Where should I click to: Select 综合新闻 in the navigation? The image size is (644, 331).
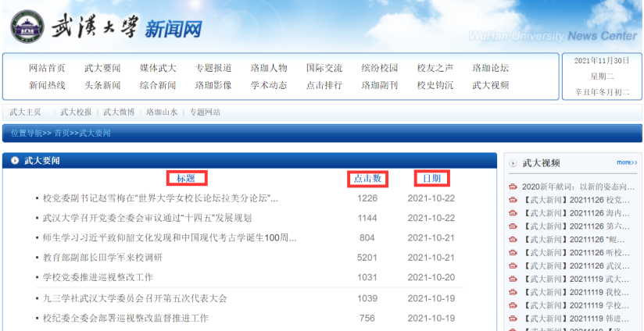(158, 85)
